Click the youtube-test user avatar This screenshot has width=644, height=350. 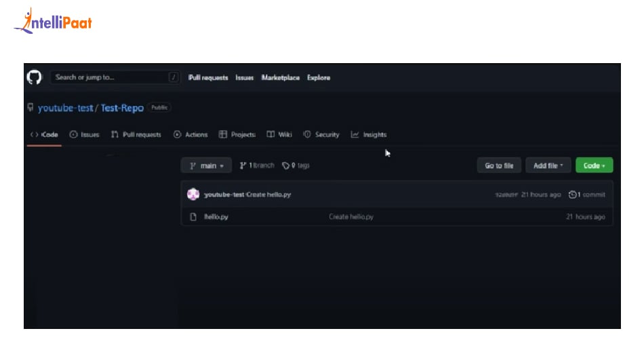coord(193,194)
